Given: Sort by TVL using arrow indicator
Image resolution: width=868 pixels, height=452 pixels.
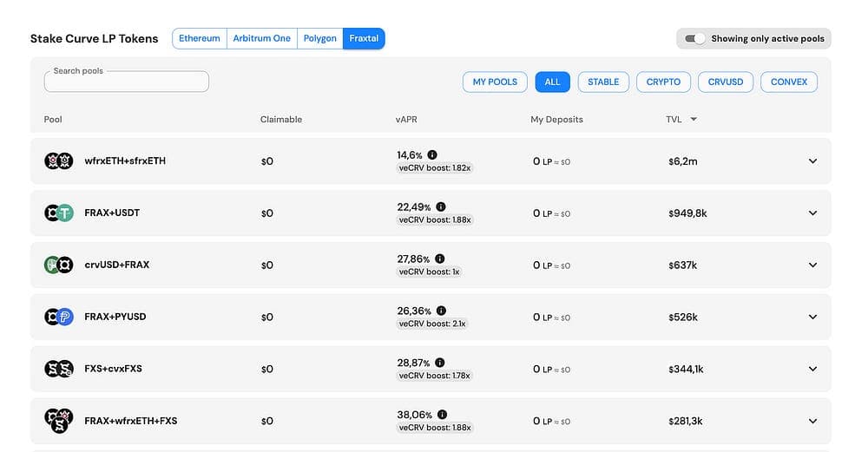Looking at the screenshot, I should coord(694,119).
